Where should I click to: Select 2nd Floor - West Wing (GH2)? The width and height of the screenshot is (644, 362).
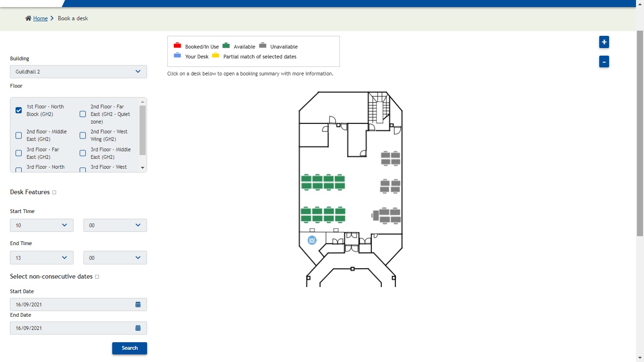coord(83,135)
